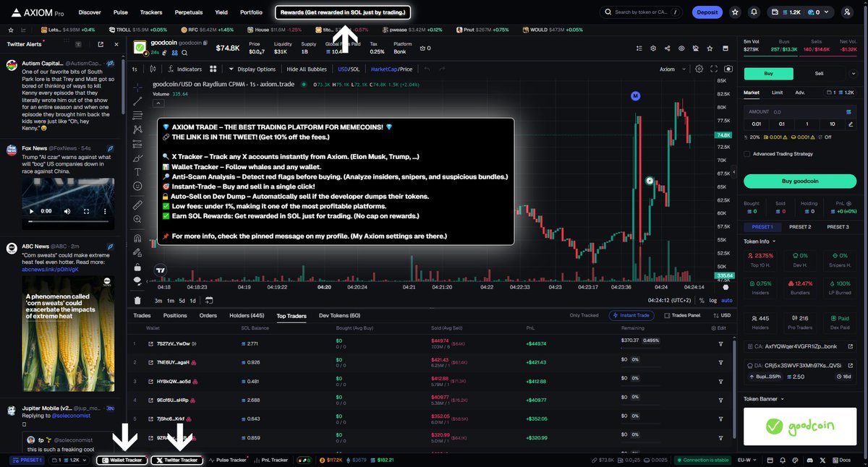The height and width of the screenshot is (467, 868).
Task: Toggle auto scale on chart
Action: pos(727,300)
